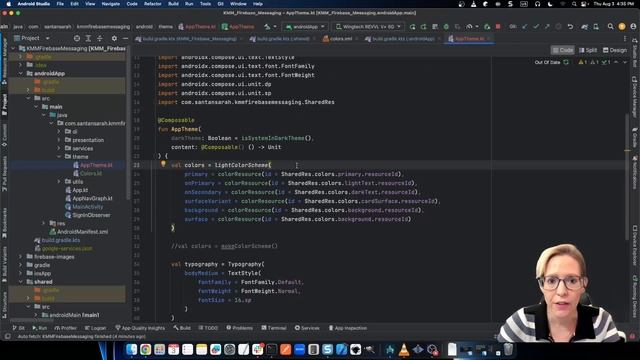Click Select Opened File target icon
This screenshot has width=640, height=360.
(77, 38)
